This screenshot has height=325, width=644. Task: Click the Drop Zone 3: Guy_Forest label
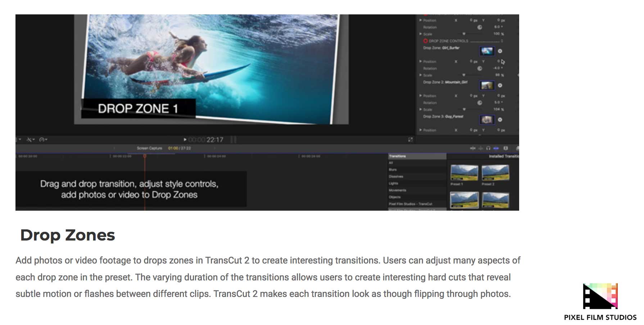coord(443,116)
